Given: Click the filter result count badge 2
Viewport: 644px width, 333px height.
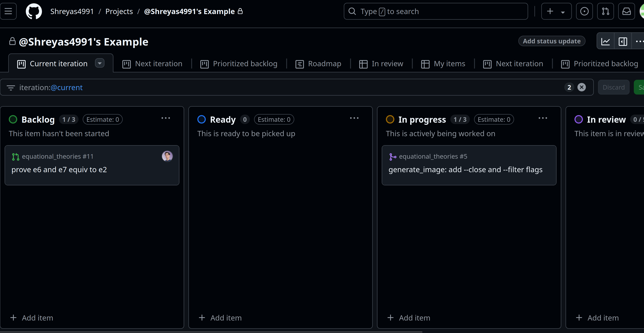Looking at the screenshot, I should click(569, 87).
